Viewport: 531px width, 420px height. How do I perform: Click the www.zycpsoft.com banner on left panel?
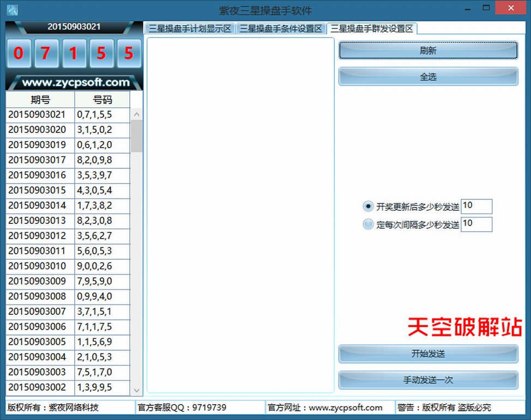(73, 82)
